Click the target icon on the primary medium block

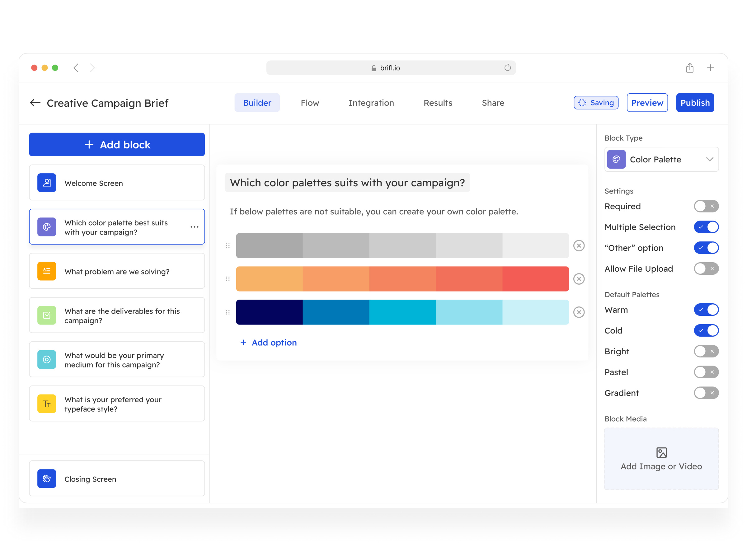[x=47, y=360]
